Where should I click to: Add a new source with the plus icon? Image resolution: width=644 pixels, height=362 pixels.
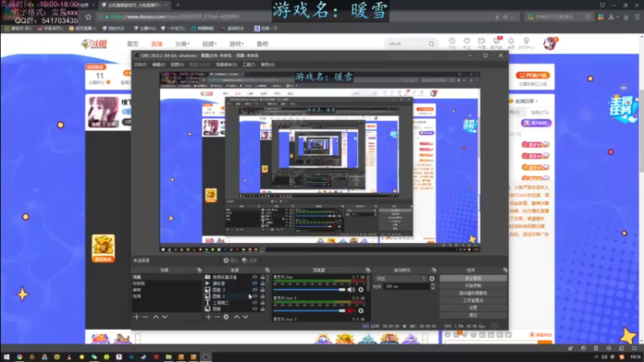[x=208, y=317]
